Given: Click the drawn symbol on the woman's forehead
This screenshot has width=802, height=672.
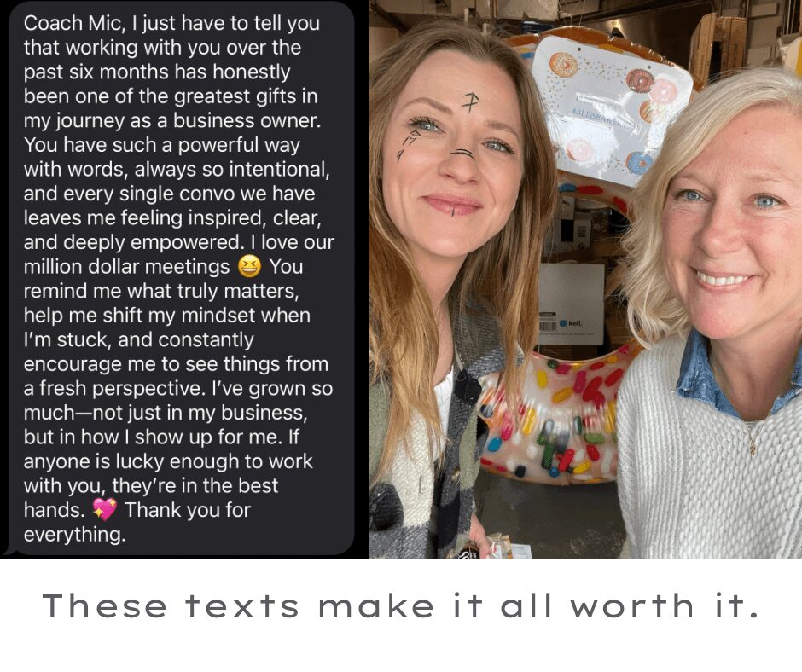Looking at the screenshot, I should 469,101.
